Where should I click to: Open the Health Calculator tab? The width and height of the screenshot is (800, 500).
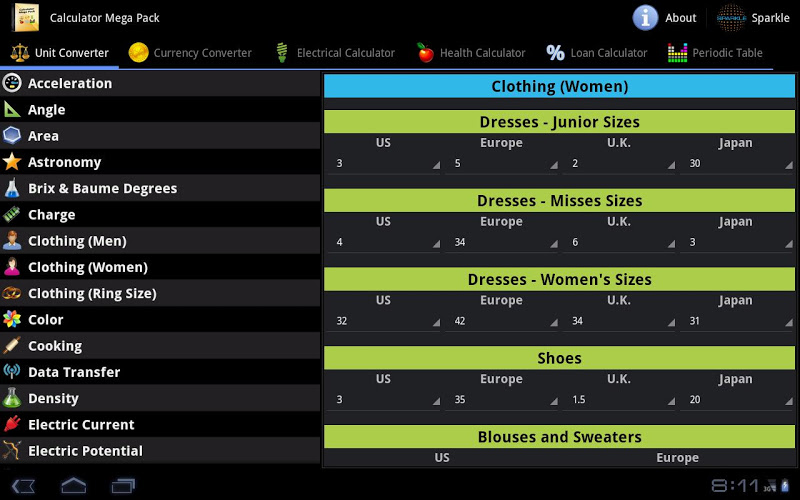(x=471, y=53)
